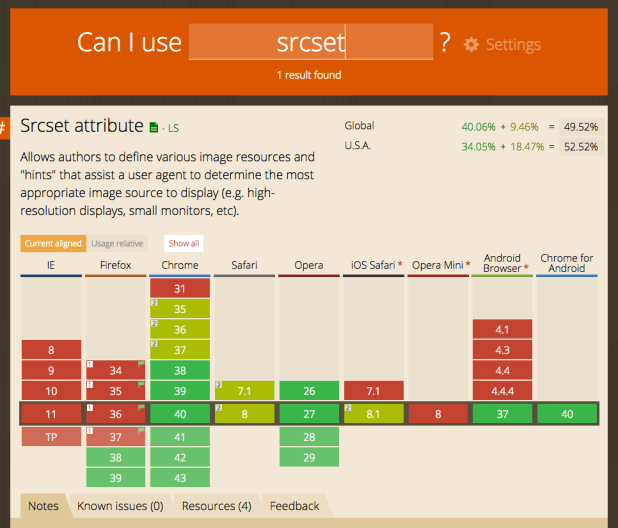This screenshot has height=528, width=618.
Task: Click the Android Browser column header
Action: coord(501,264)
